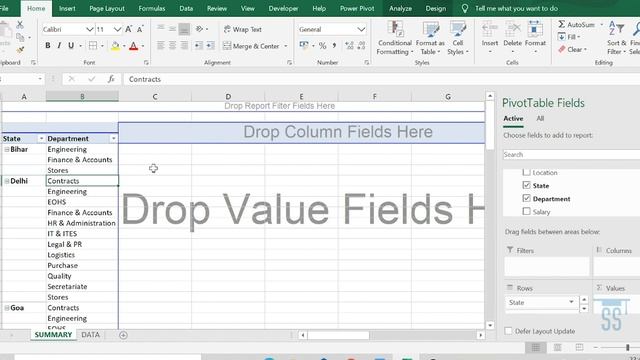Image resolution: width=640 pixels, height=360 pixels.
Task: Click the zoom slider handle
Action: click(x=628, y=348)
